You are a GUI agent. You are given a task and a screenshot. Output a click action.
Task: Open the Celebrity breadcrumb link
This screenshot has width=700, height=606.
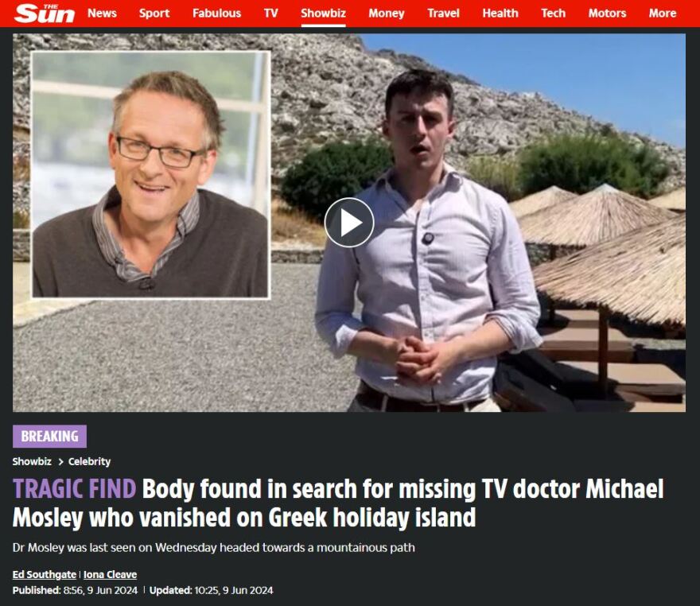89,461
